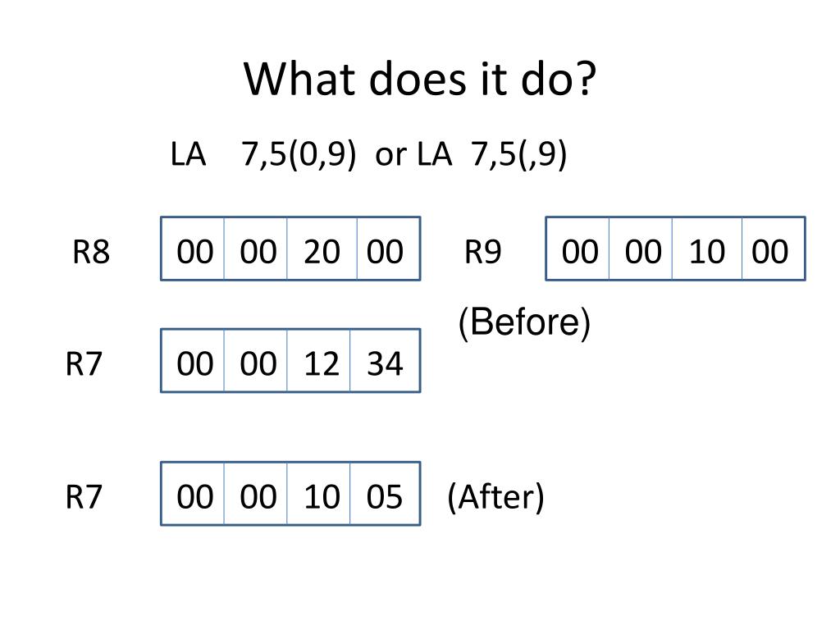Select the R7 label beside the 1005 row

pos(84,496)
